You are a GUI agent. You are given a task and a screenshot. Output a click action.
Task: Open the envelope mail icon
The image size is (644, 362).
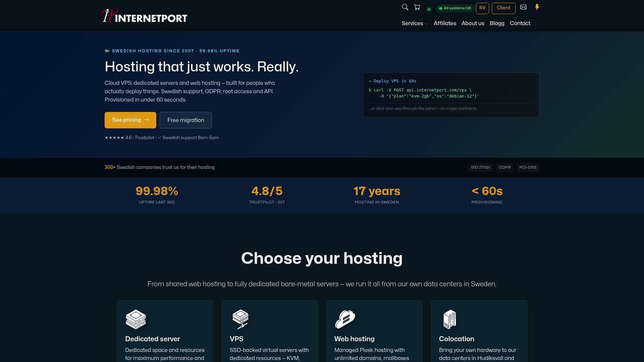[523, 7]
